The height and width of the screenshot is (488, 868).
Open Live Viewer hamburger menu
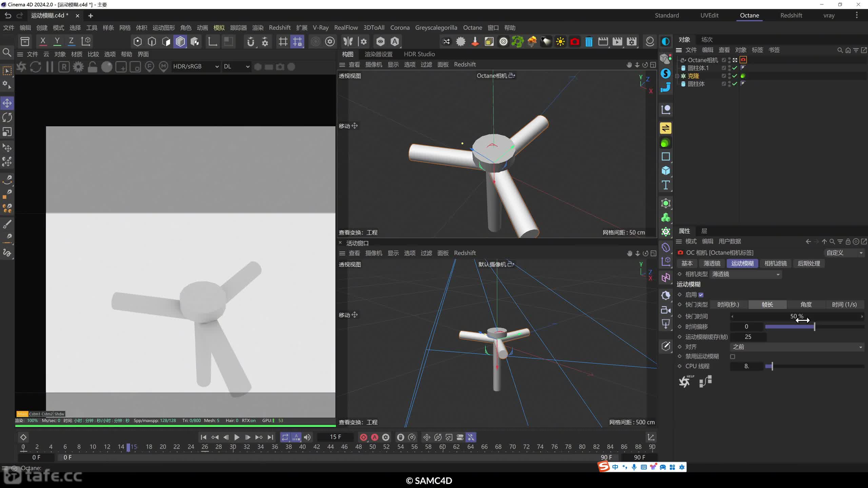(20, 54)
